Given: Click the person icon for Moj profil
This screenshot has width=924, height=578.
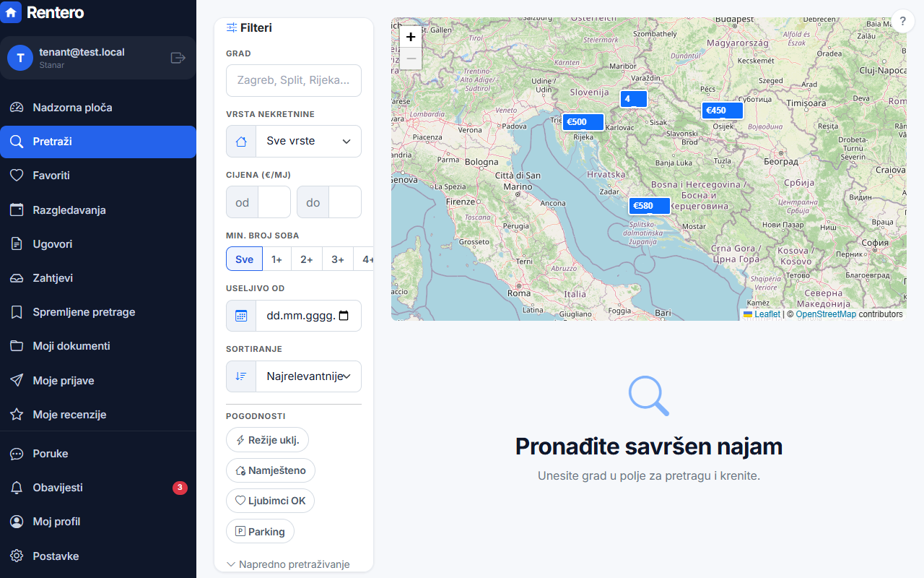Looking at the screenshot, I should click(x=17, y=522).
